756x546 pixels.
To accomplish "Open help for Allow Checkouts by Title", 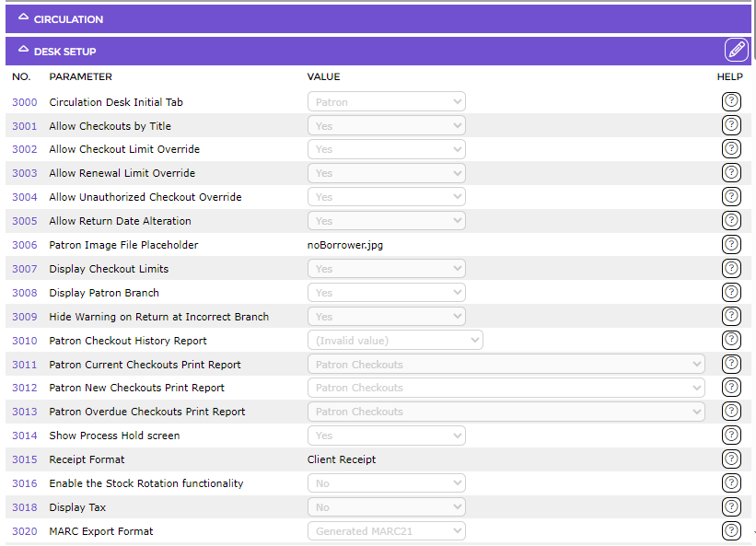I will pos(731,125).
